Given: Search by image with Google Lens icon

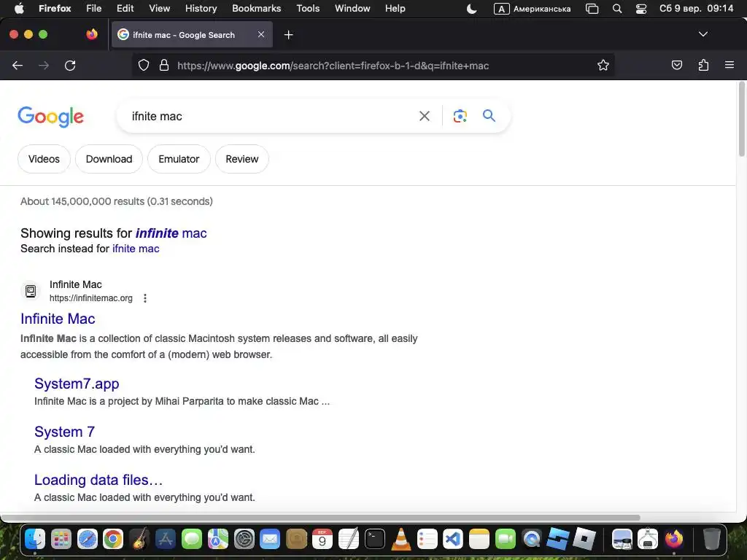Looking at the screenshot, I should pos(460,116).
